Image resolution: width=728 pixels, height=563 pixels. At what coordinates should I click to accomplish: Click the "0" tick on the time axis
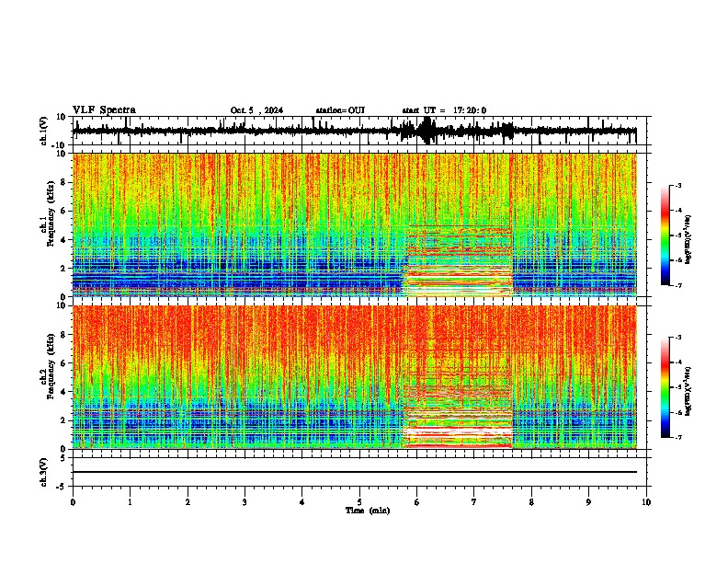pyautogui.click(x=73, y=502)
